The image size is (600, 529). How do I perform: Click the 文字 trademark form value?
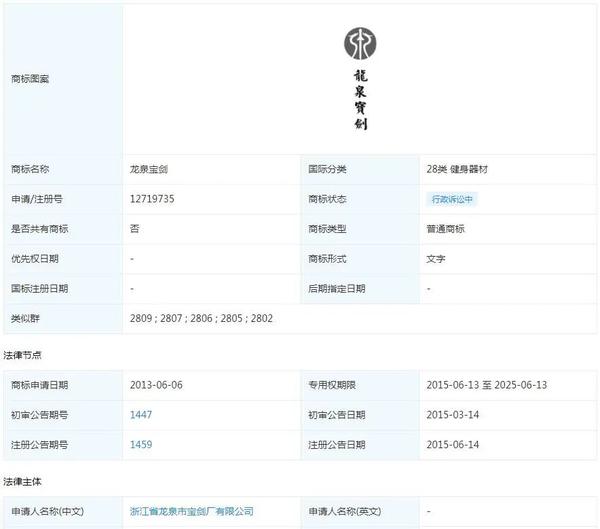tap(436, 259)
